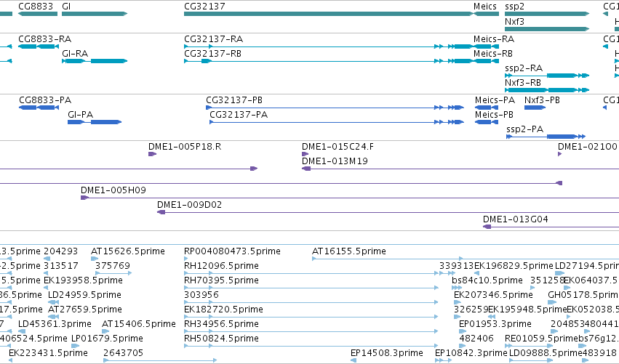Viewport: 619px width, 364px height.
Task: Select the GI-PA protein feature
Action: tap(95, 122)
